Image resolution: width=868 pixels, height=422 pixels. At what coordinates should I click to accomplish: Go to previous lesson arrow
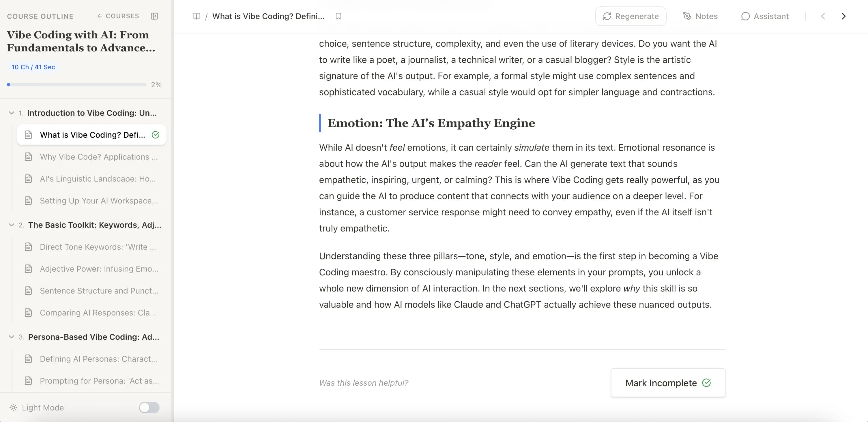point(823,16)
